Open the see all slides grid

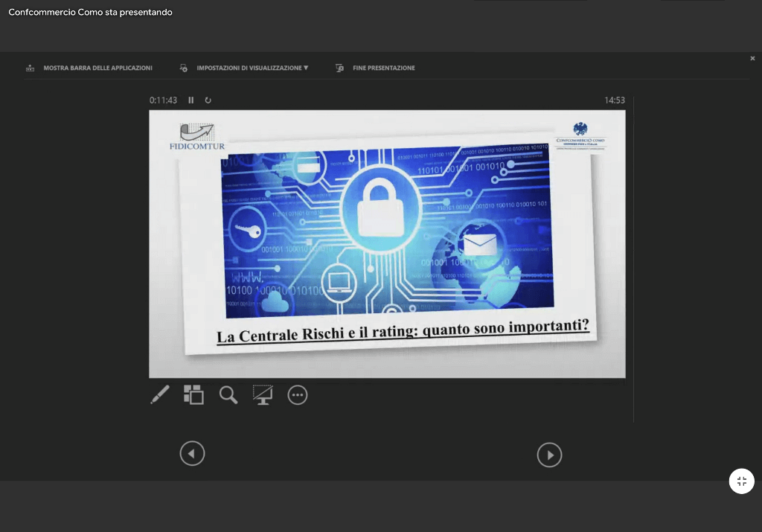(193, 394)
